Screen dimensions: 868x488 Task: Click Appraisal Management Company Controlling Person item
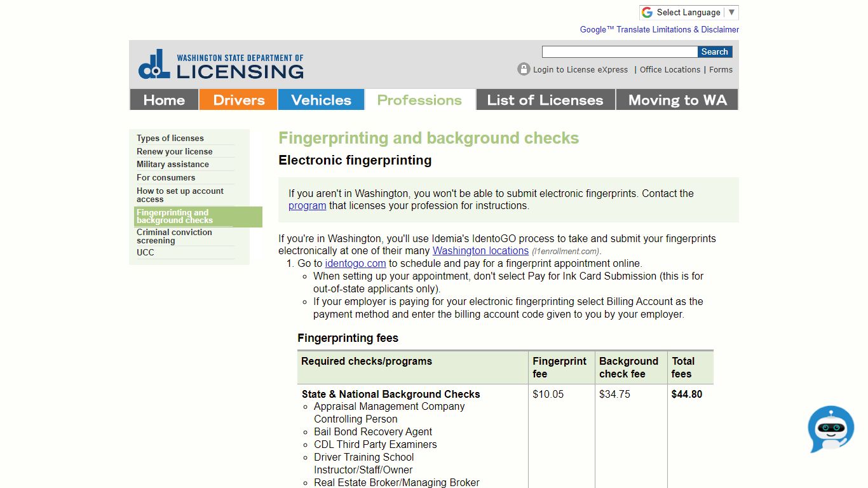tap(390, 412)
